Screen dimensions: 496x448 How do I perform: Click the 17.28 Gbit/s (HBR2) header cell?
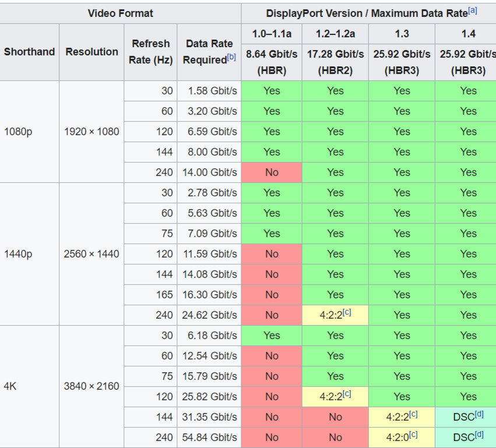(x=335, y=62)
